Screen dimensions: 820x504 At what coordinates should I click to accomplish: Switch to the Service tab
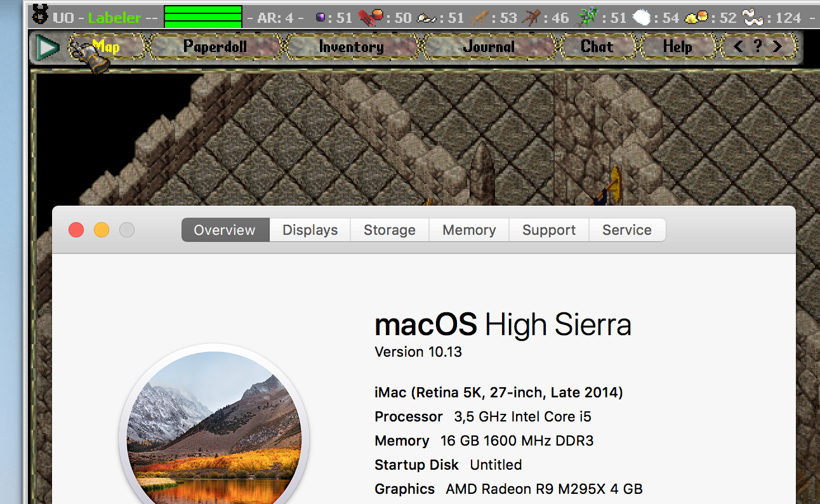pos(627,230)
